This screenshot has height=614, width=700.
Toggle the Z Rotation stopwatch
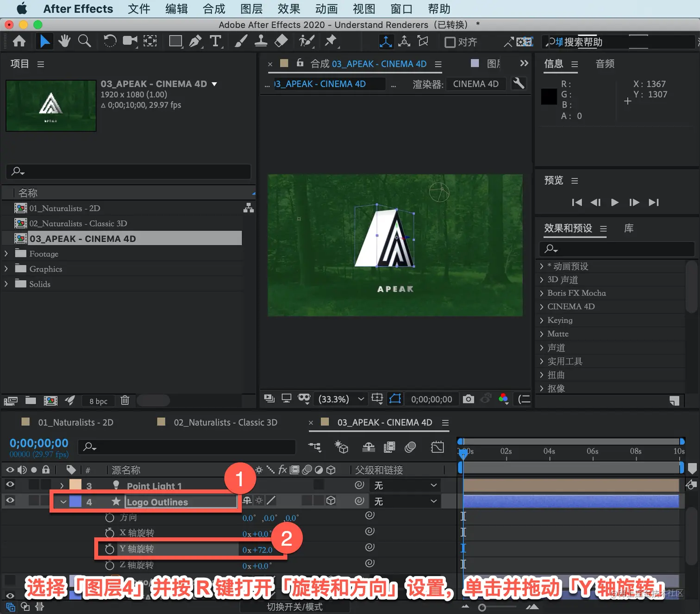click(x=109, y=565)
